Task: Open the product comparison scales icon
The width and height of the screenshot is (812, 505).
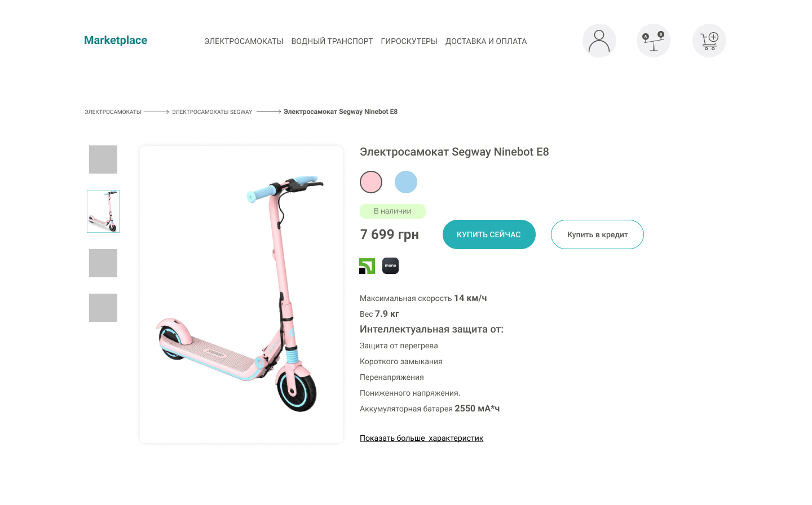Action: 654,41
